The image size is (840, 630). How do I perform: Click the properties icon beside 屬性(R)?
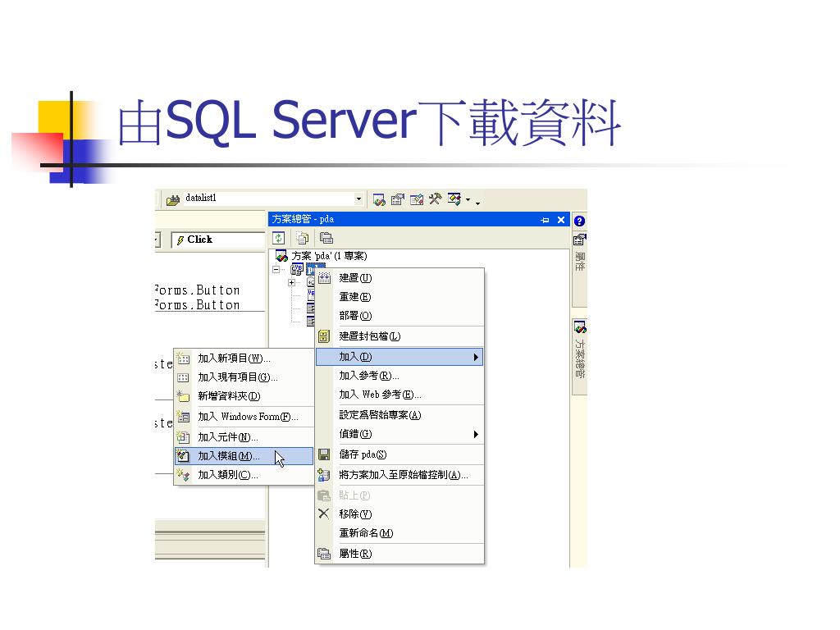point(324,554)
